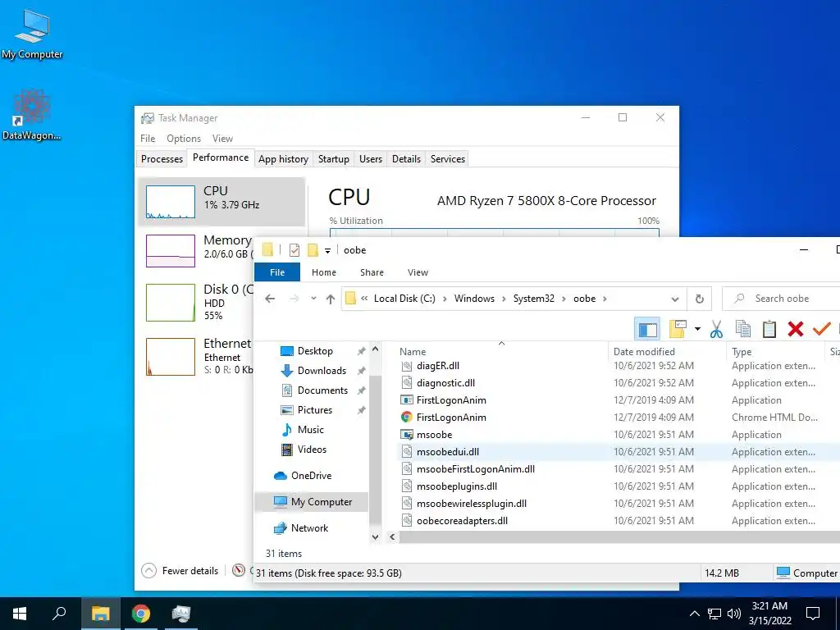Go back with the Explorer back arrow
840x630 pixels.
click(270, 299)
